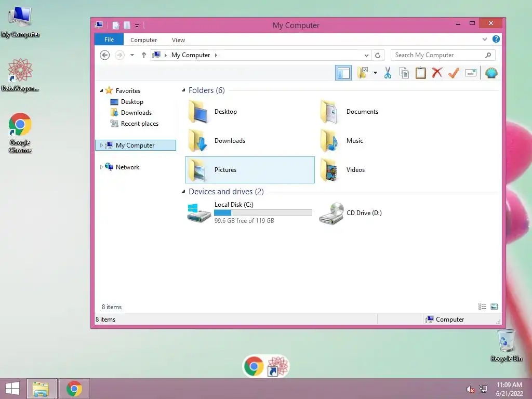Select Downloads under Favorites
This screenshot has height=399, width=532.
pyautogui.click(x=136, y=113)
